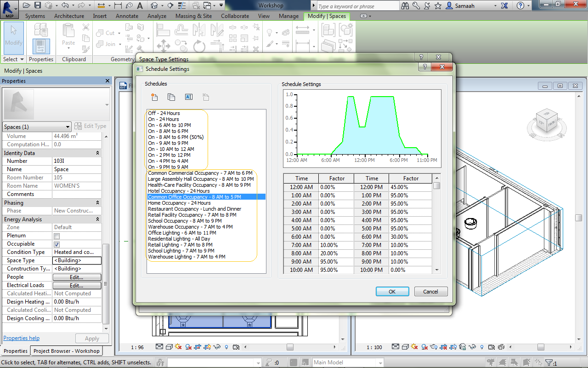Click the Undo arrow icon
This screenshot has width=588, height=368.
(65, 6)
